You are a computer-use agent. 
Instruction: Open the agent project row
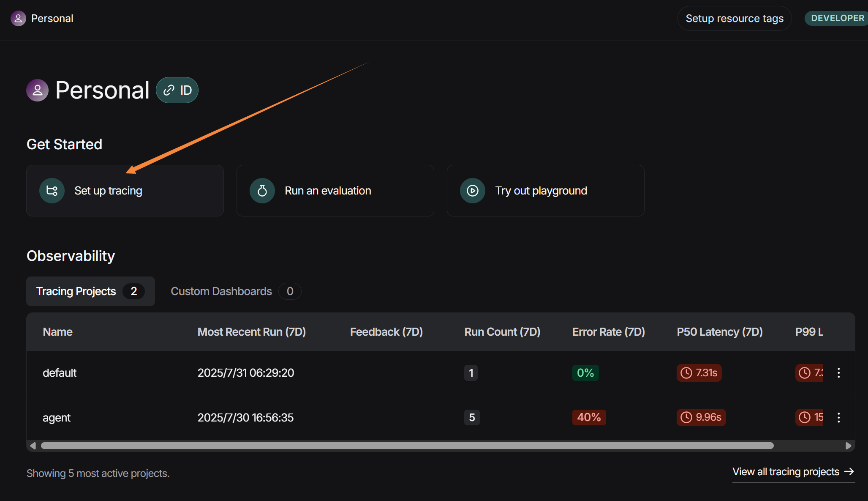(x=57, y=418)
